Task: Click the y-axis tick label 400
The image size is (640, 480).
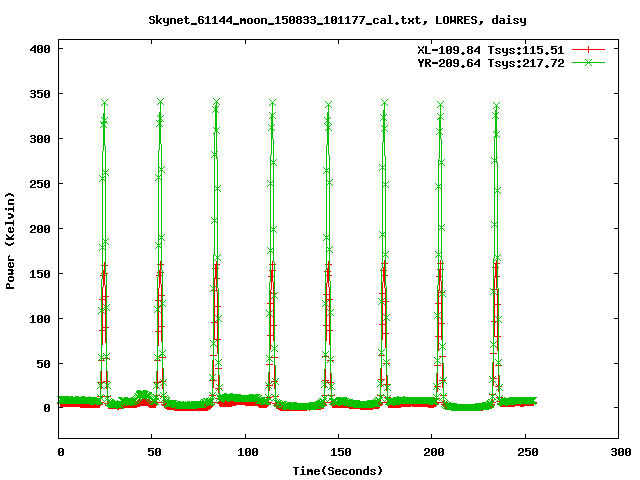Action: (x=40, y=49)
